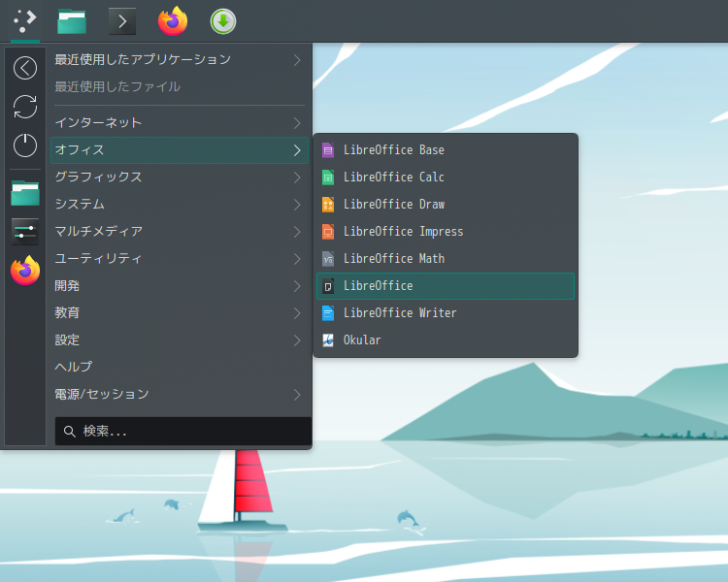Launch LibreOffice Base from submenu
Viewport: 728px width, 582px height.
click(446, 150)
